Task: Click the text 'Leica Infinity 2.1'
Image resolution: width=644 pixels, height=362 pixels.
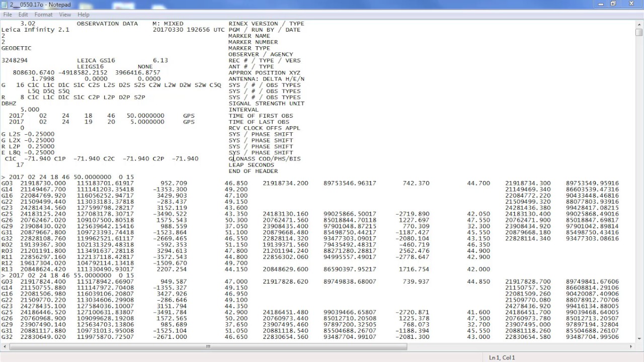Action: 35,30
